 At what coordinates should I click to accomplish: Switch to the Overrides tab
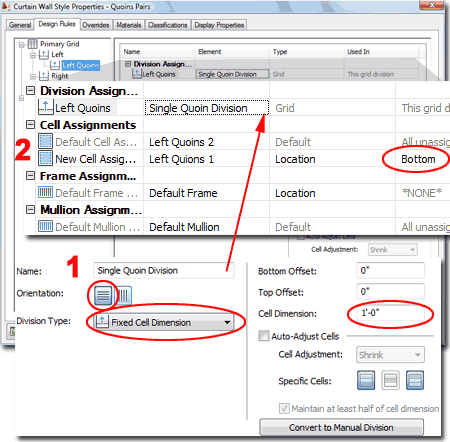pyautogui.click(x=96, y=25)
